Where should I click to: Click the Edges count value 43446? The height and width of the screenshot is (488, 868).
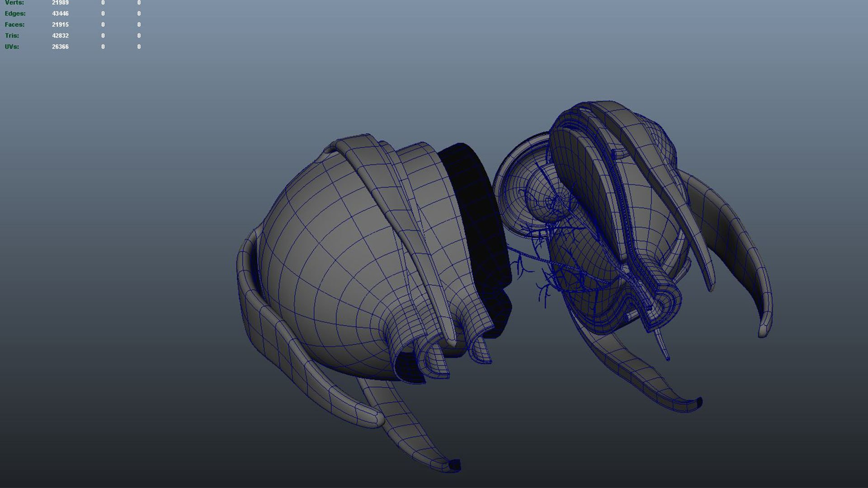pos(60,14)
